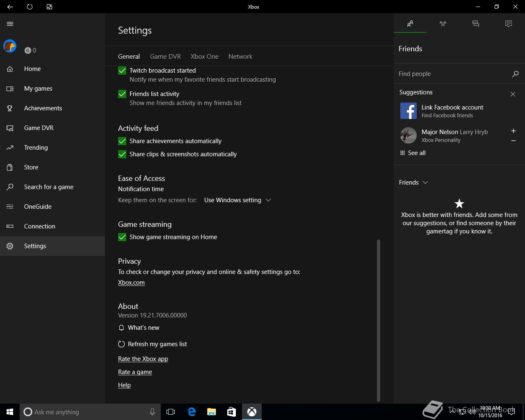Viewport: 525px width, 420px height.
Task: Click Refresh my games list text
Action: [x=157, y=344]
